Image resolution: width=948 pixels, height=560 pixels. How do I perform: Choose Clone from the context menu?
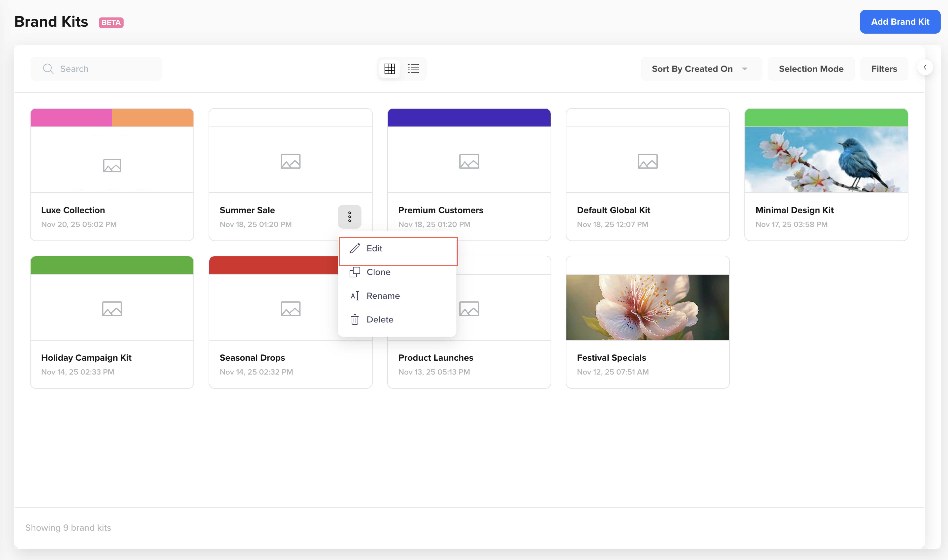coord(397,272)
